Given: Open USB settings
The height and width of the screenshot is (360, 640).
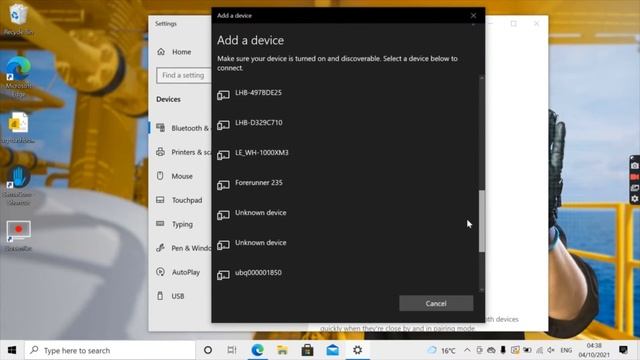Looking at the screenshot, I should [180, 296].
